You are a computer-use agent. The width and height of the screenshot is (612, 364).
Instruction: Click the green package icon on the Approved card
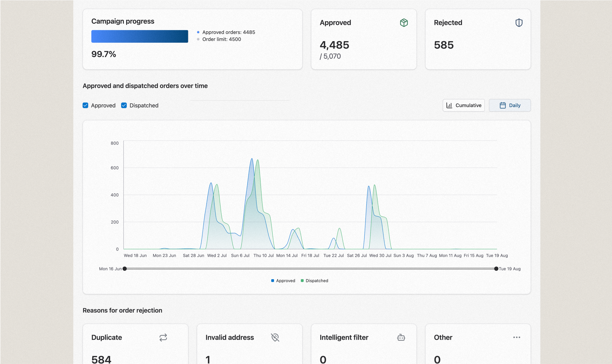[x=404, y=22]
